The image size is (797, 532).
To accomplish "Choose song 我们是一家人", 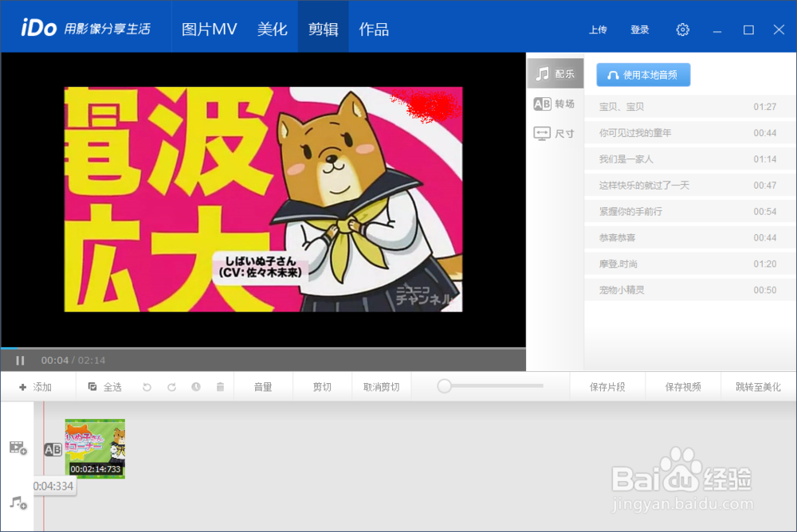I will click(x=689, y=159).
